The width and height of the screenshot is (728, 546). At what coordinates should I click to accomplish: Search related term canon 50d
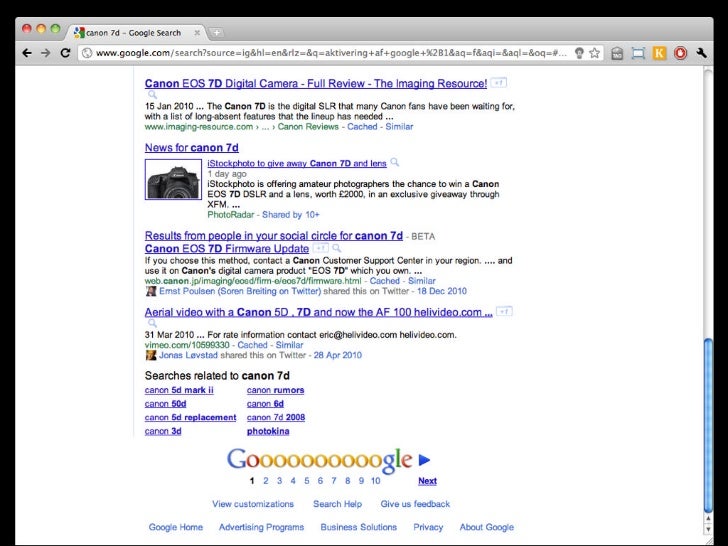[x=165, y=404]
